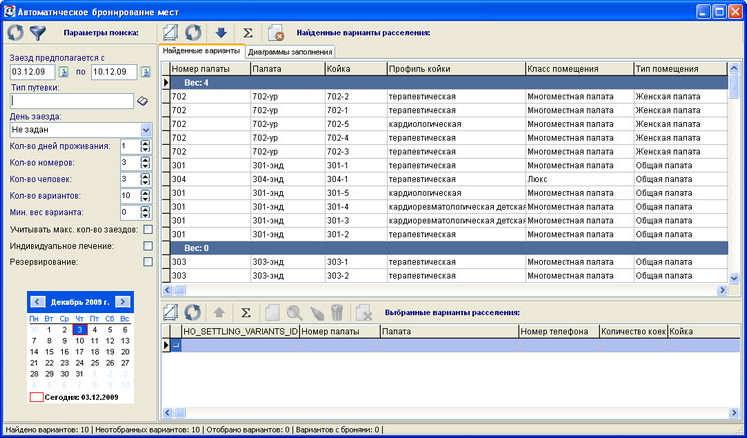The height and width of the screenshot is (438, 747).
Task: Click the magnifying glass icon
Action: pos(294,313)
